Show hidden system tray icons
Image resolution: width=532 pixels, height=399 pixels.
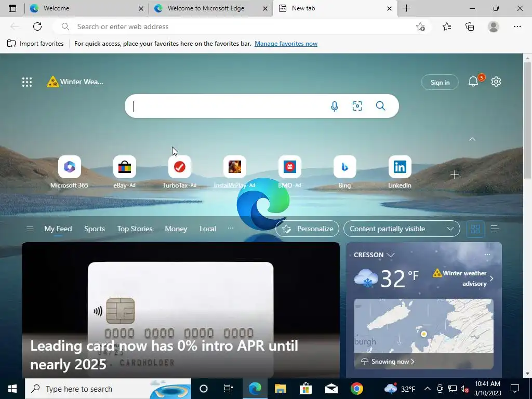point(428,389)
